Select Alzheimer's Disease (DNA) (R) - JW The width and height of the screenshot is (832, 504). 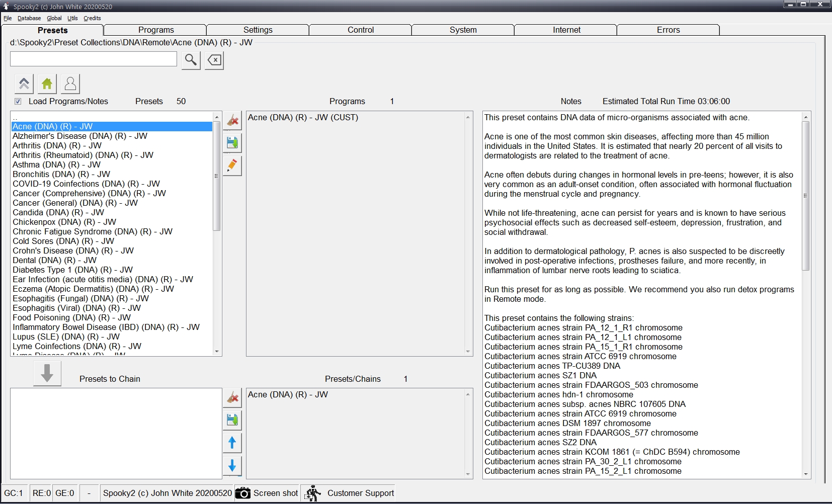(112, 136)
